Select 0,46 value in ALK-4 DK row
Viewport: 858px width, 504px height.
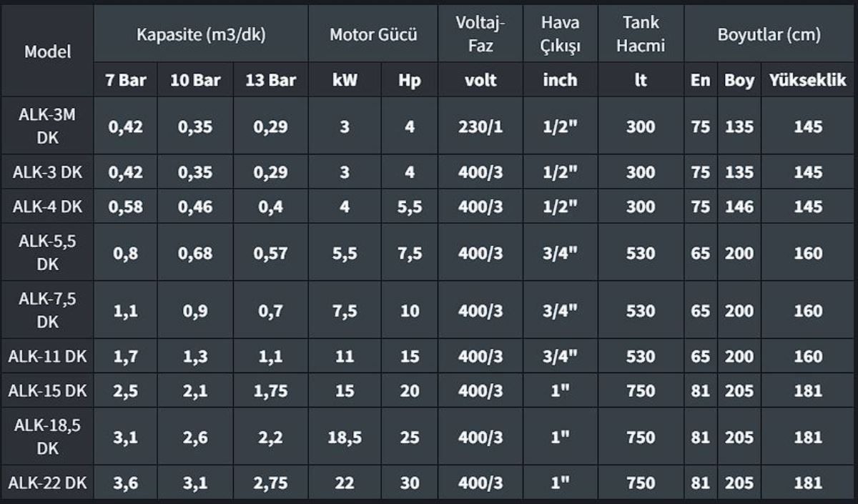pos(194,207)
